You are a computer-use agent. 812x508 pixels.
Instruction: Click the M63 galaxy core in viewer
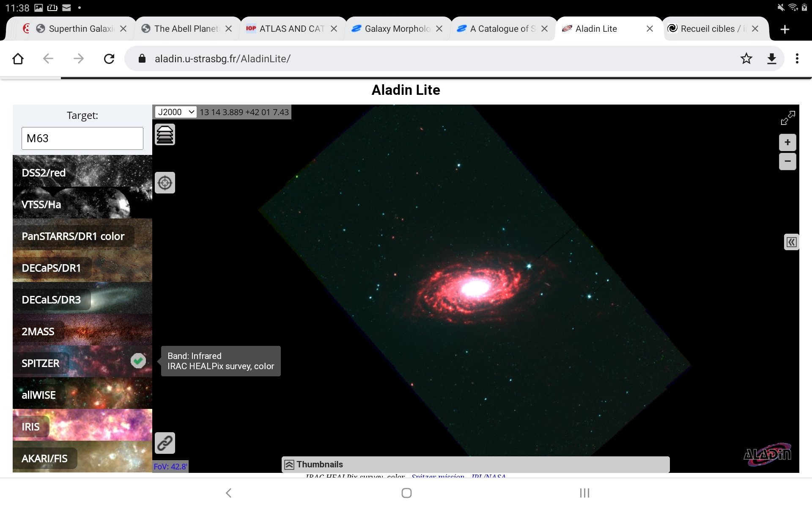[x=476, y=288]
